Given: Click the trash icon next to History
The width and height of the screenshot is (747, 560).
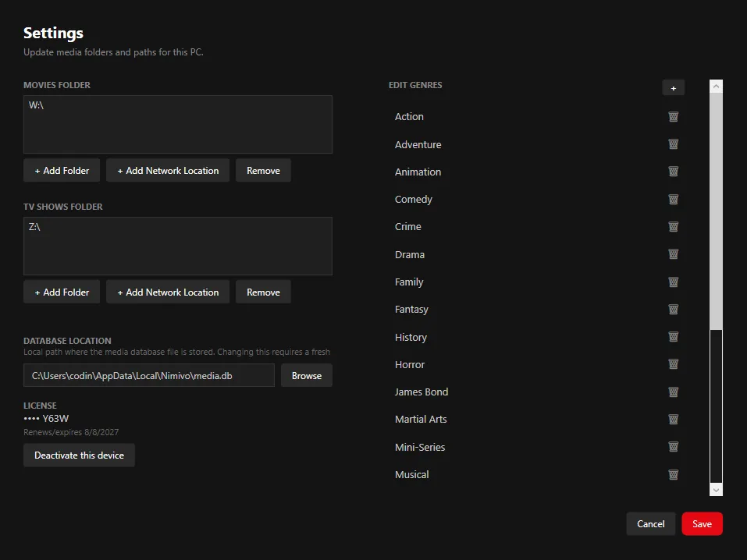Looking at the screenshot, I should click(673, 337).
